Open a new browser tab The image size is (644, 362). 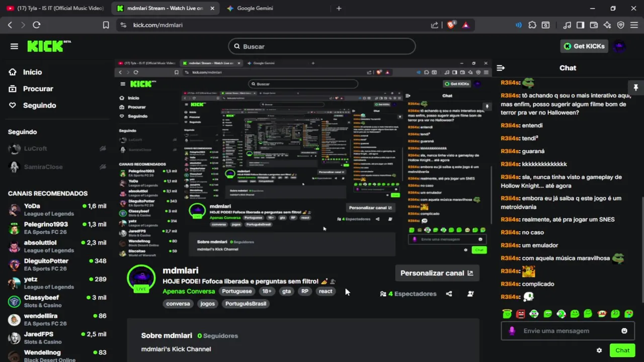point(339,8)
